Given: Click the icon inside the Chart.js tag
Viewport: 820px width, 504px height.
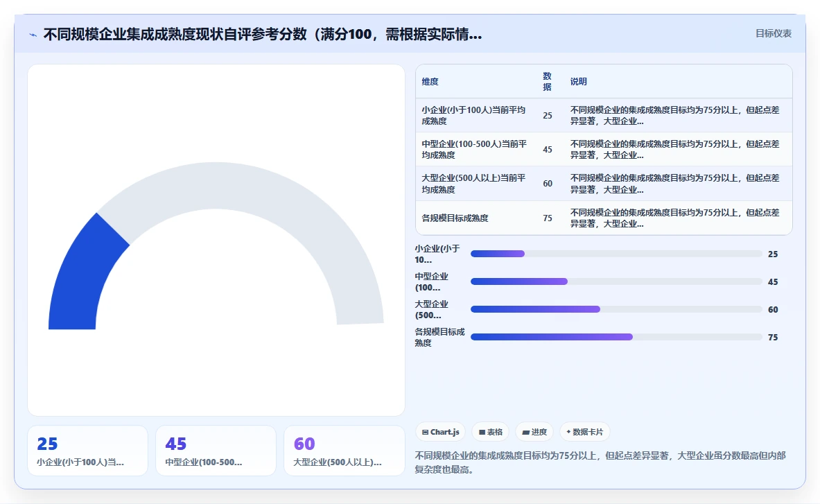Looking at the screenshot, I should [x=425, y=433].
